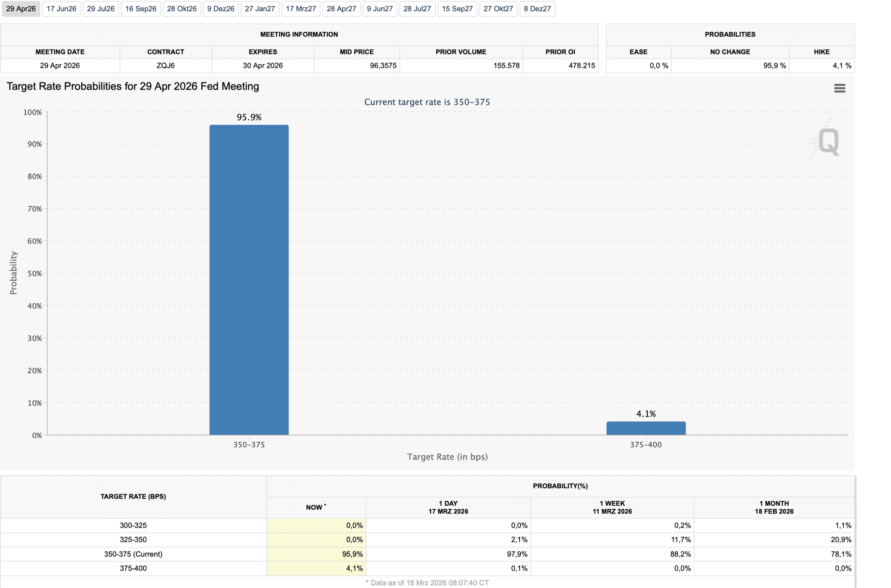Click the 4.1% bar for 375-400
Viewport: 891px width, 588px height.
click(646, 428)
